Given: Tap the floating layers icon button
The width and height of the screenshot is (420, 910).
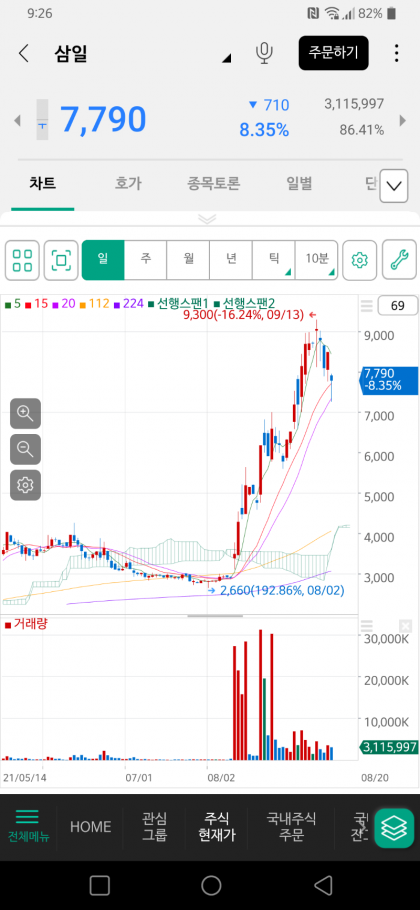Looking at the screenshot, I should (x=394, y=828).
